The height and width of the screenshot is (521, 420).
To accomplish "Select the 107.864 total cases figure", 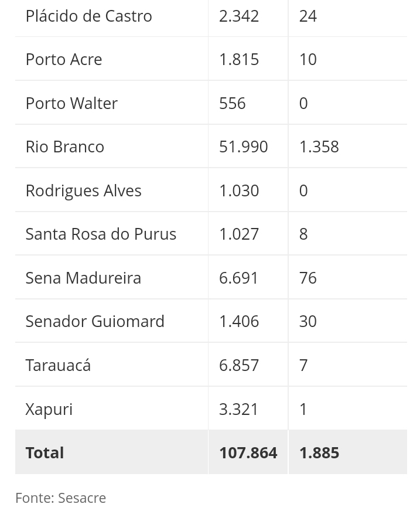I will (248, 452).
